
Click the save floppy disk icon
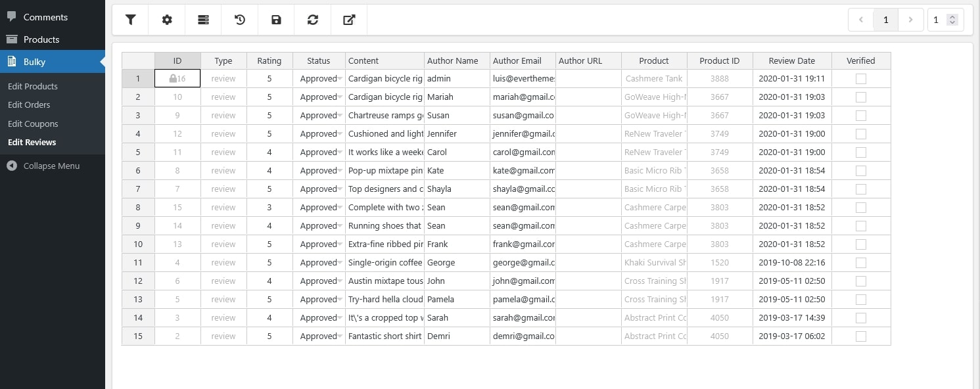(277, 20)
